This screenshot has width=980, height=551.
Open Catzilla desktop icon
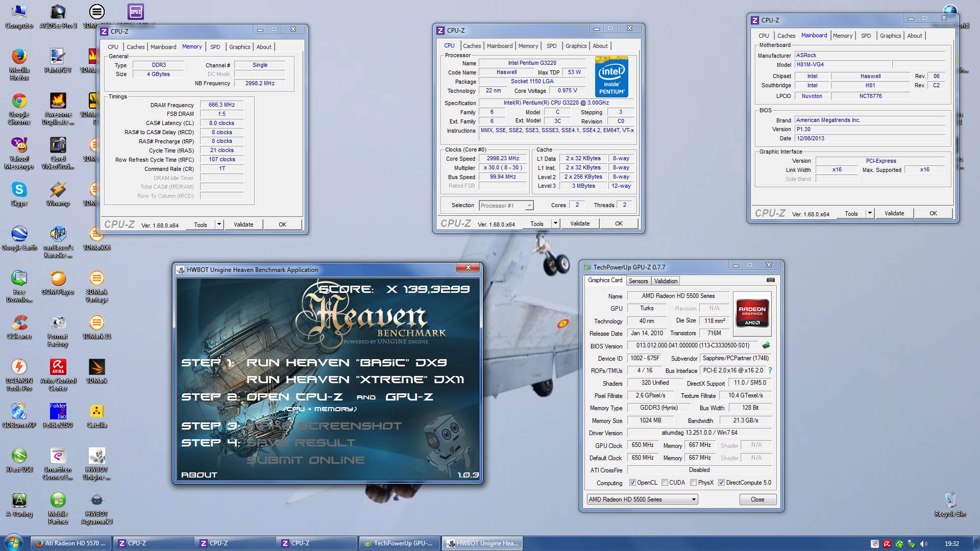[96, 415]
